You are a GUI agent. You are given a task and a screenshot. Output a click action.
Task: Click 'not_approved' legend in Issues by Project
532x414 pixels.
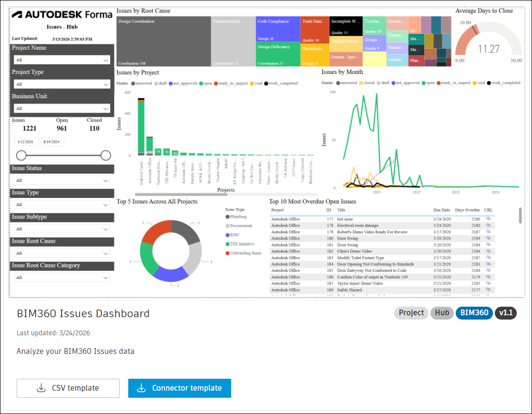pyautogui.click(x=183, y=83)
